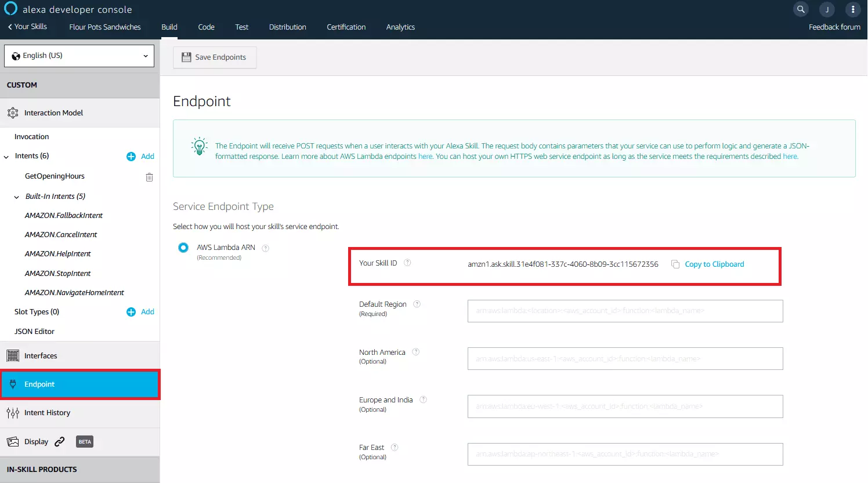Viewport: 868px width, 483px height.
Task: Click the Endpoint plug icon
Action: [13, 384]
